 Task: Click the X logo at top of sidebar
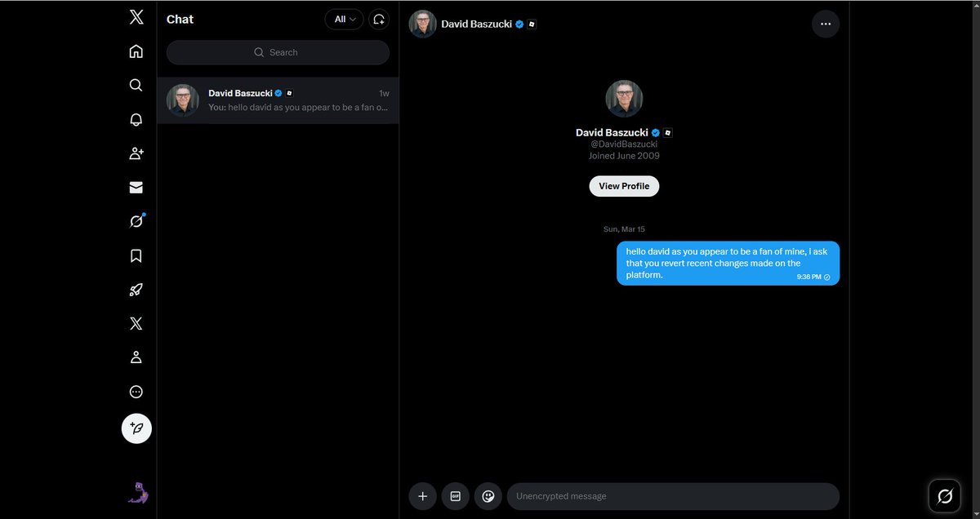click(136, 18)
